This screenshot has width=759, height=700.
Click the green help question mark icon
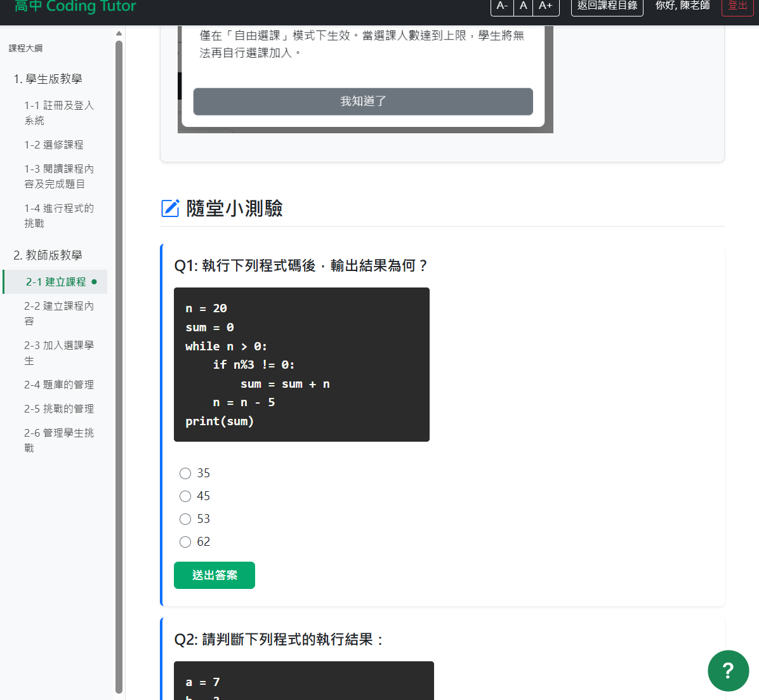coord(728,671)
